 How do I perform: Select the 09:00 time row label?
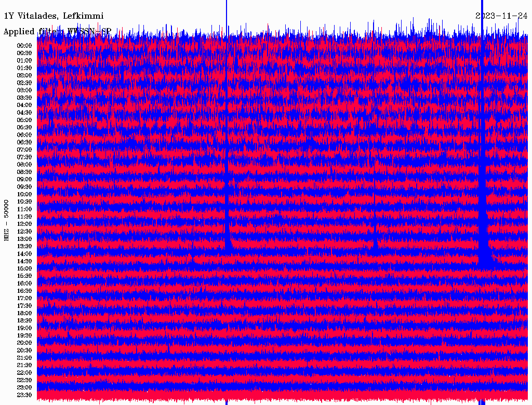[24, 180]
